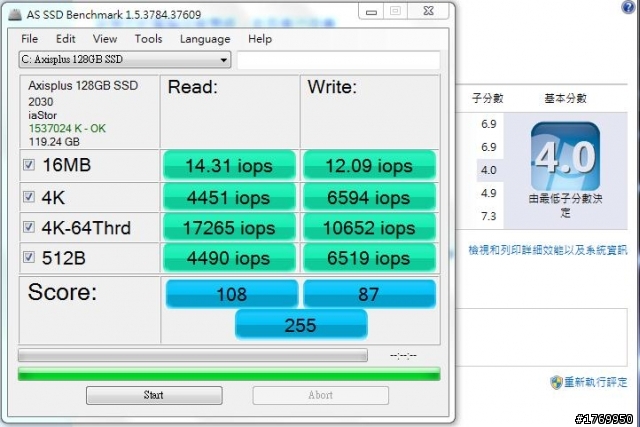Click the gray current-test progress bar
The height and width of the screenshot is (427, 640).
pyautogui.click(x=193, y=355)
